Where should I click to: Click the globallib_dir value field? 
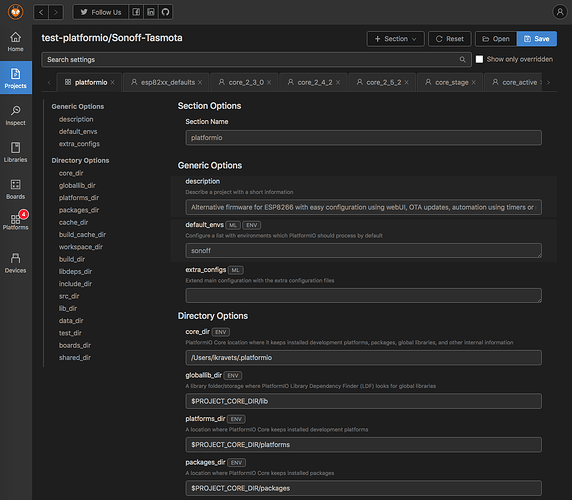(x=363, y=401)
